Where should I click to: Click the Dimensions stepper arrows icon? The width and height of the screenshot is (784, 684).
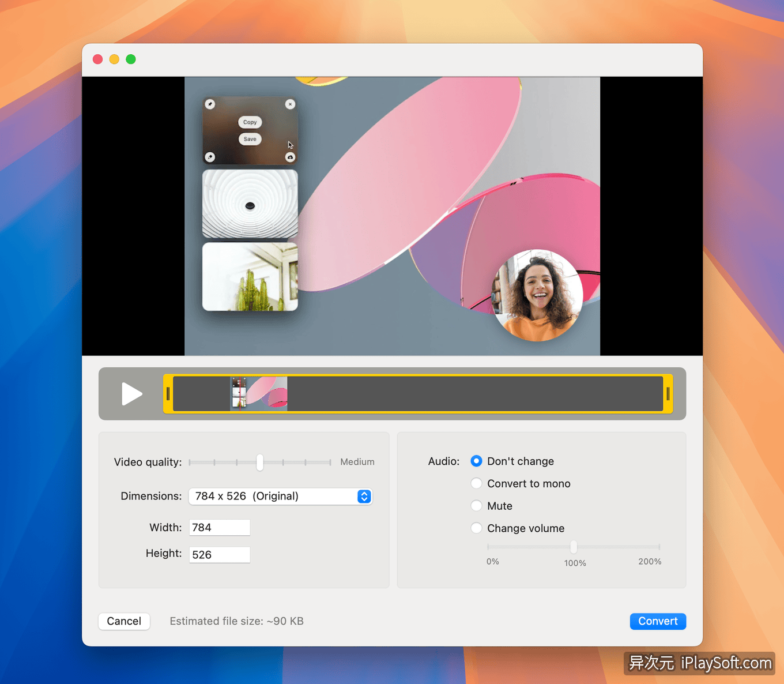[x=364, y=496]
